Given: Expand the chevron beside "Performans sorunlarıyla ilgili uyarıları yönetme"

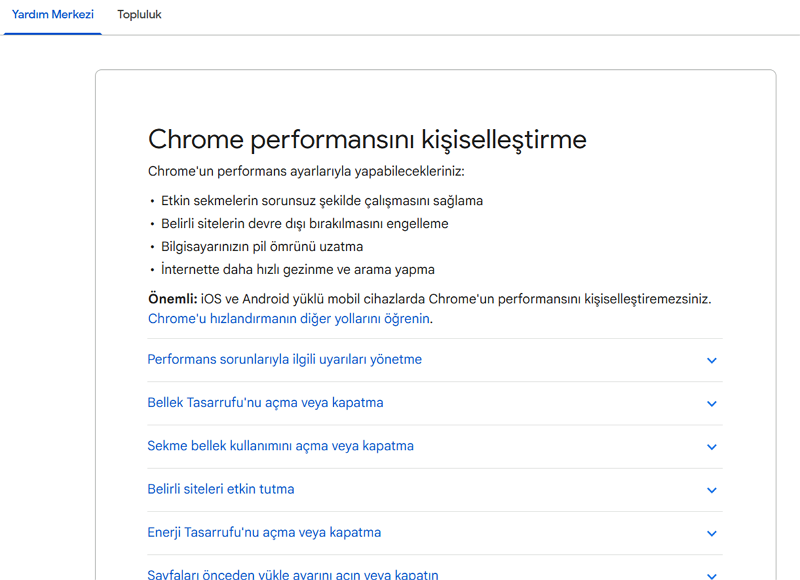Looking at the screenshot, I should pyautogui.click(x=712, y=360).
